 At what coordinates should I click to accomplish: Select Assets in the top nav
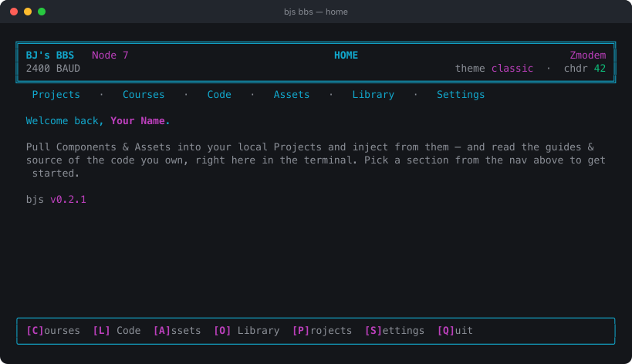292,95
